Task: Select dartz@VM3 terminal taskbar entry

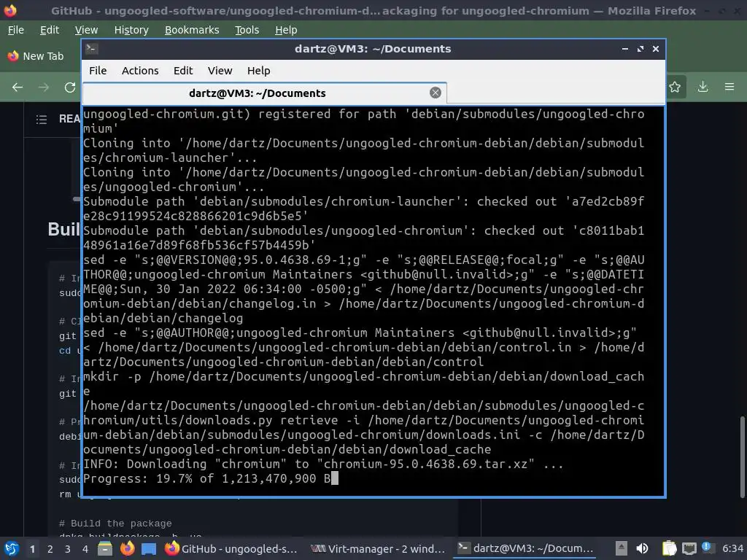Action: tap(525, 549)
